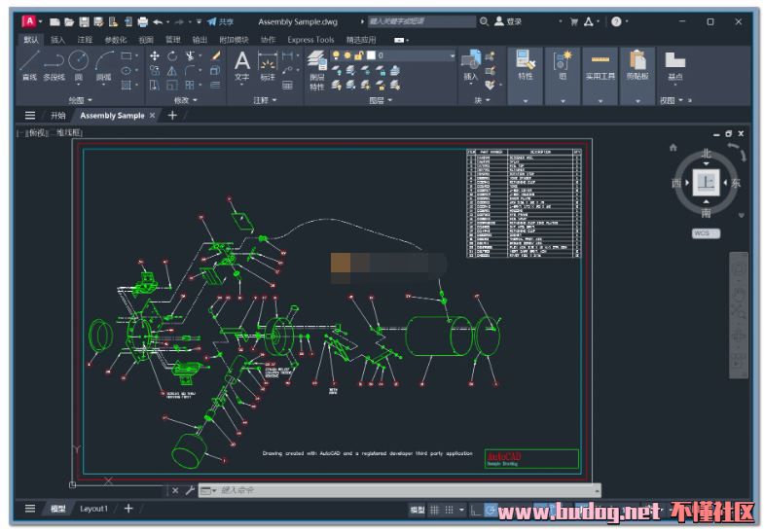The width and height of the screenshot is (764, 532).
Task: Add a new drawing tab with plus
Action: pos(172,116)
